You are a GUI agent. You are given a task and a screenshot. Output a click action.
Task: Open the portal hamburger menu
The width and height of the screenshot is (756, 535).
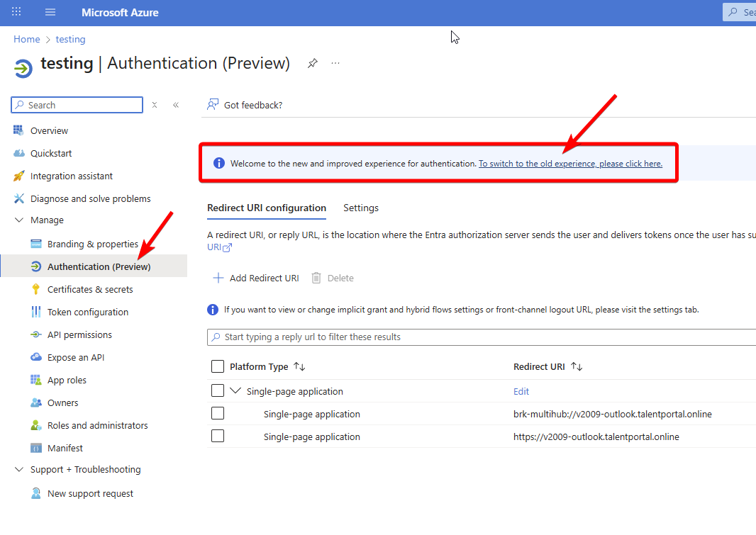pyautogui.click(x=50, y=12)
